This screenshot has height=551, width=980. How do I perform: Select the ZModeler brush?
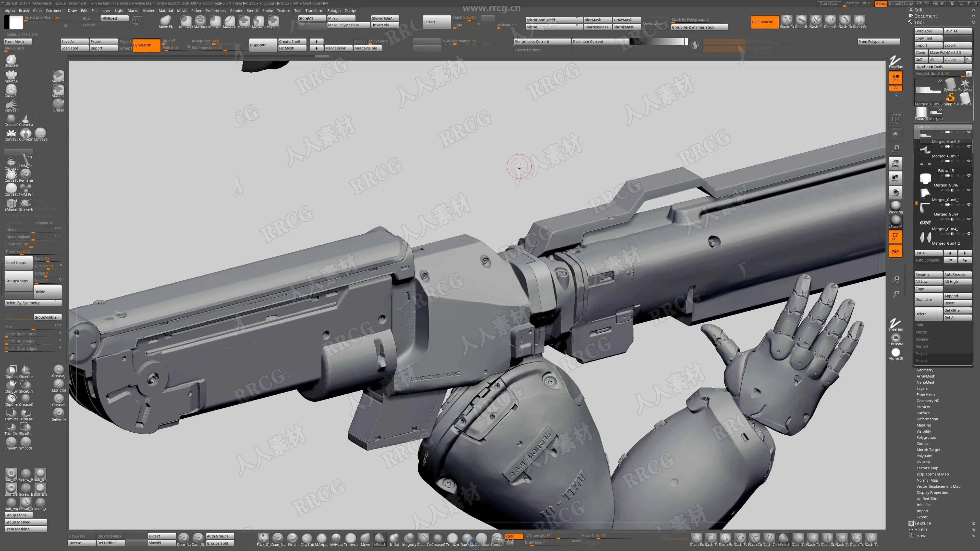11,204
